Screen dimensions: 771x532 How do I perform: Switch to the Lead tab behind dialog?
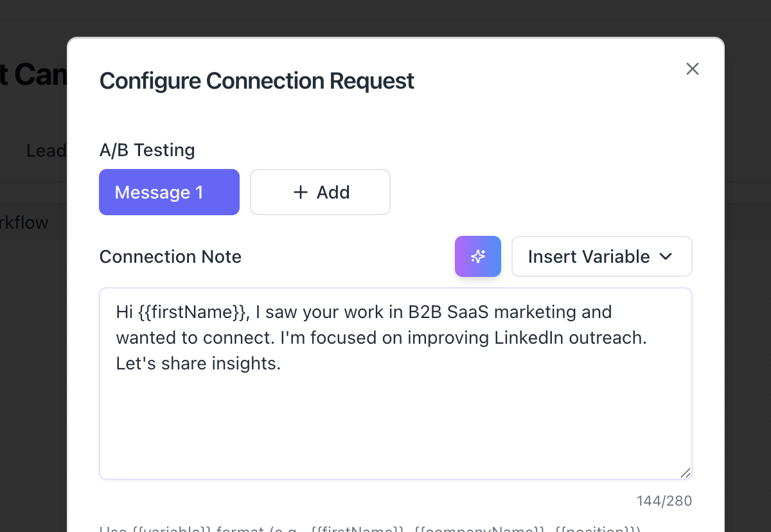[x=46, y=151]
